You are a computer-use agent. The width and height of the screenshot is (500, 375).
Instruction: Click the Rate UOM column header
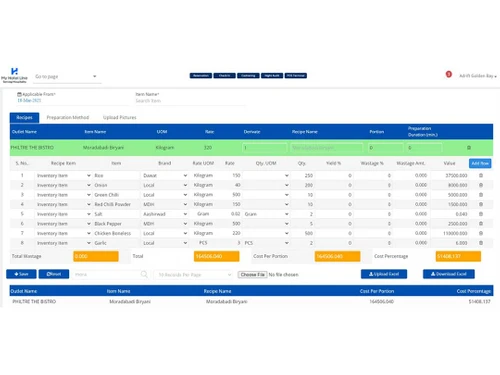click(203, 163)
